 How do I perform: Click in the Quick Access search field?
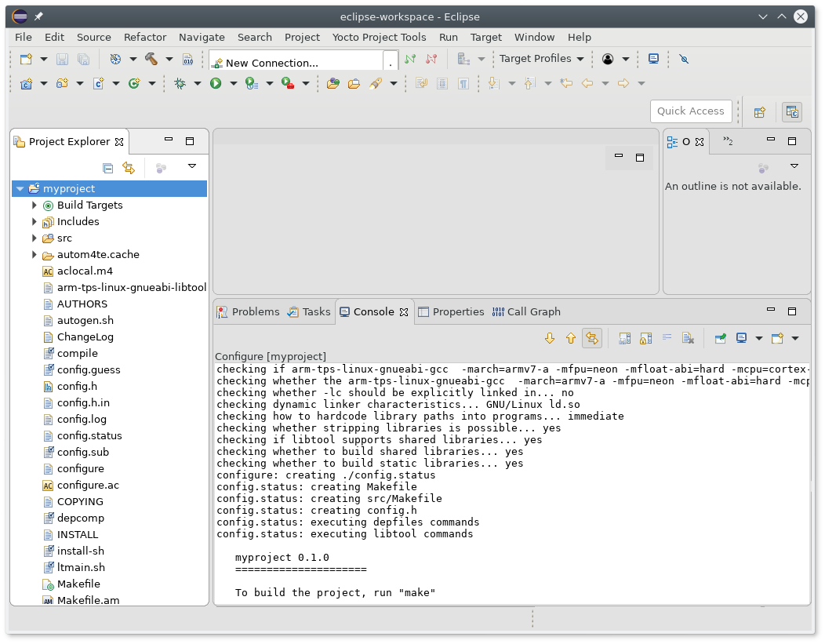click(691, 111)
